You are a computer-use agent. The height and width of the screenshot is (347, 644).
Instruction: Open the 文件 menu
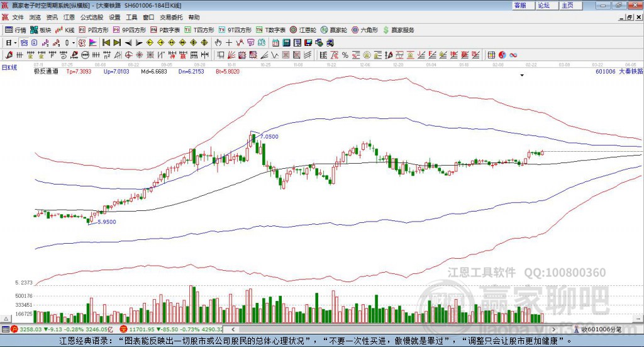pyautogui.click(x=18, y=17)
